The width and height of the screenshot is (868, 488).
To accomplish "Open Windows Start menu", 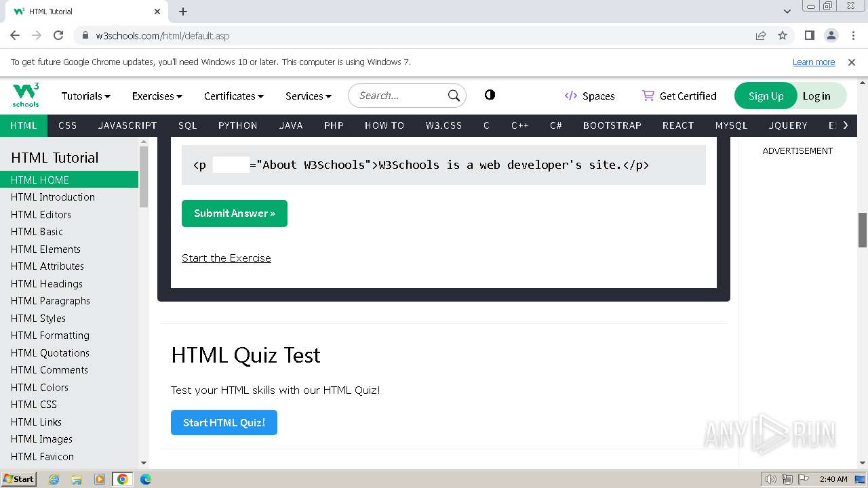I will [x=19, y=479].
